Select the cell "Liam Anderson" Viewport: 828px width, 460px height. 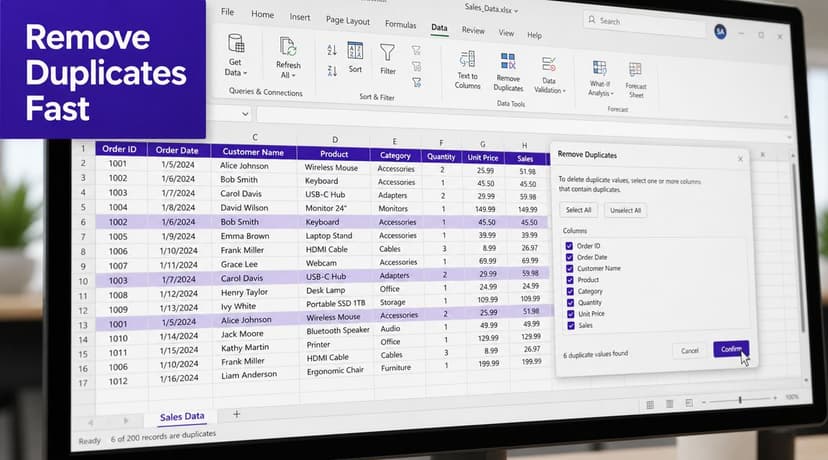click(x=249, y=374)
